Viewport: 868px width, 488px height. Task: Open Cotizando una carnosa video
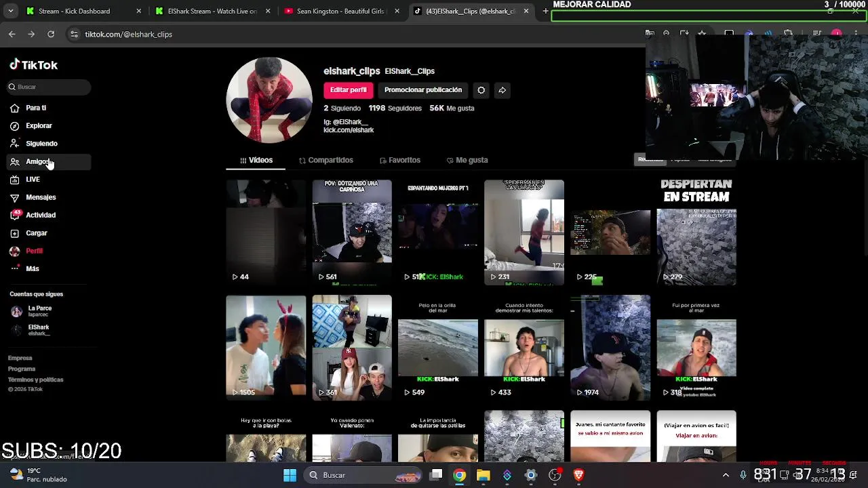tap(352, 232)
